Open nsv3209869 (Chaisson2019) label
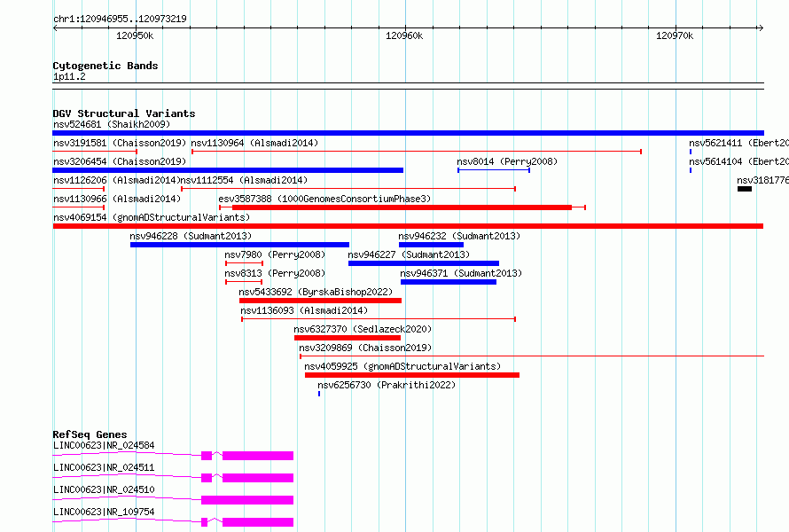Image resolution: width=789 pixels, height=532 pixels. [x=365, y=348]
